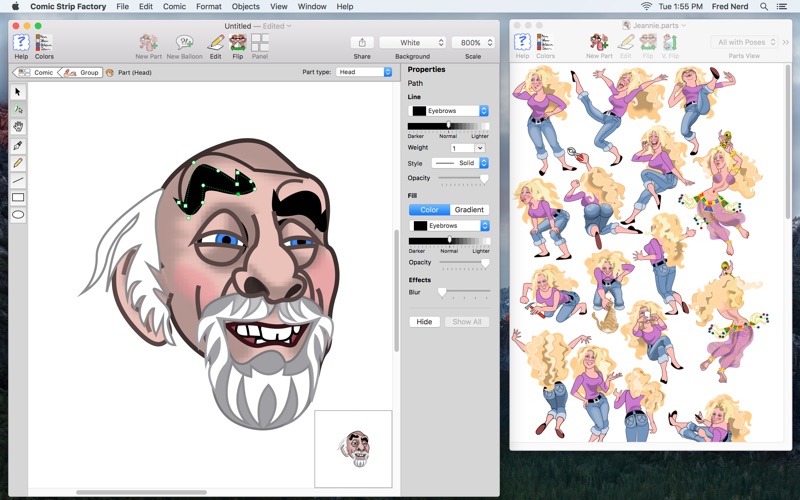Adjust the Line Opacity slider
The height and width of the screenshot is (500, 800).
[x=463, y=178]
